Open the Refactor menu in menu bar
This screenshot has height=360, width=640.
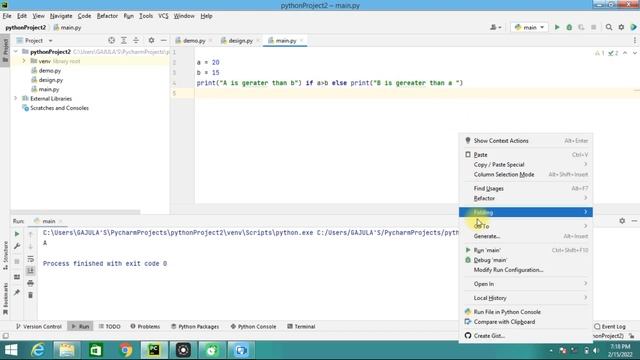(x=107, y=16)
